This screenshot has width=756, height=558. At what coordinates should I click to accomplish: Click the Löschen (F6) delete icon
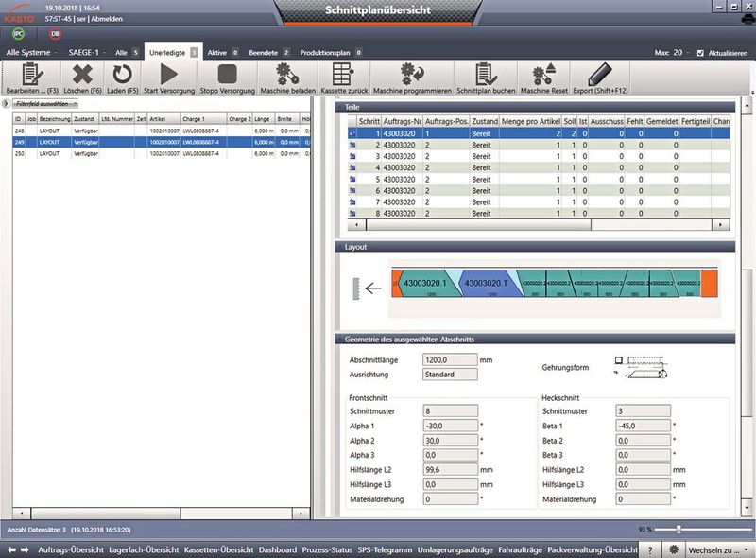[x=82, y=74]
